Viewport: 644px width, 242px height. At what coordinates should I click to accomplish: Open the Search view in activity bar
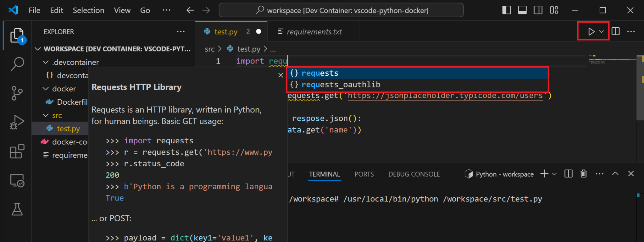point(17,64)
